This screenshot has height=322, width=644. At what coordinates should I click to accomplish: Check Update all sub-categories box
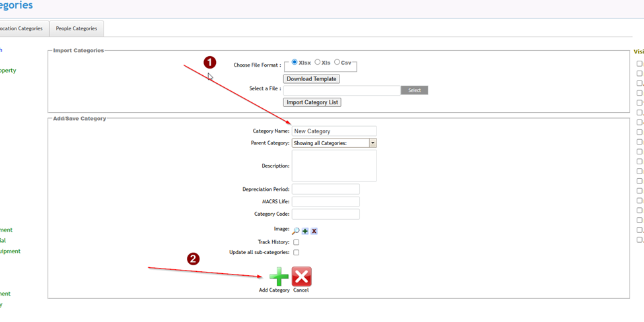[296, 253]
